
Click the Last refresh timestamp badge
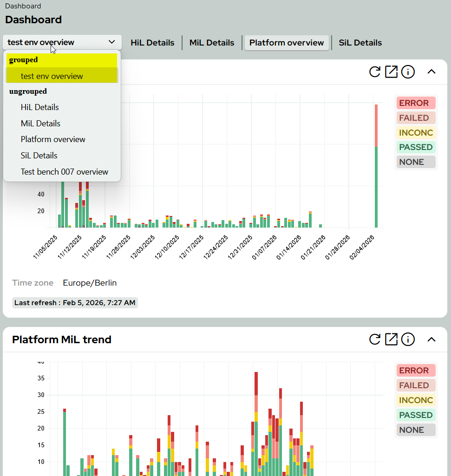pyautogui.click(x=75, y=302)
